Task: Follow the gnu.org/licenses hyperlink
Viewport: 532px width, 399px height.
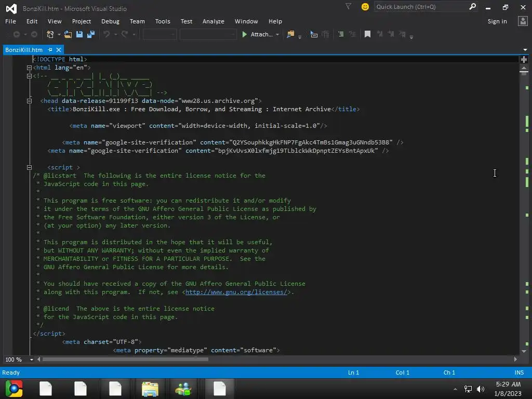Action: (x=236, y=292)
